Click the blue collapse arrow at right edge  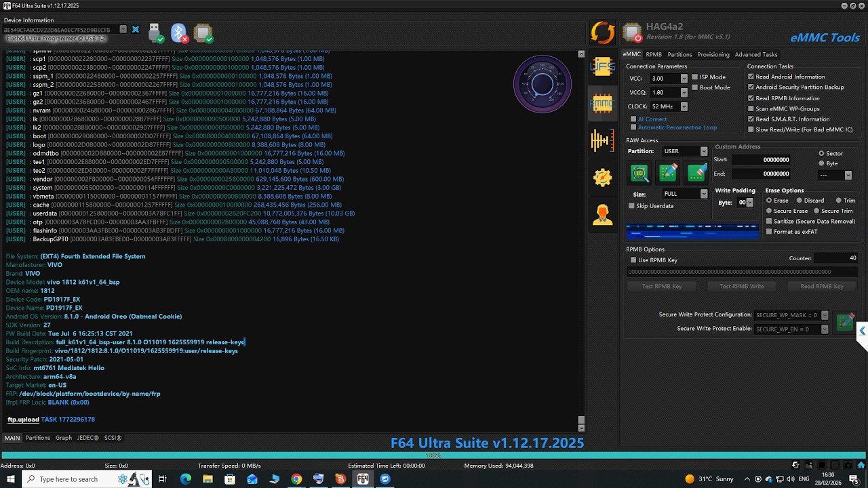(862, 331)
